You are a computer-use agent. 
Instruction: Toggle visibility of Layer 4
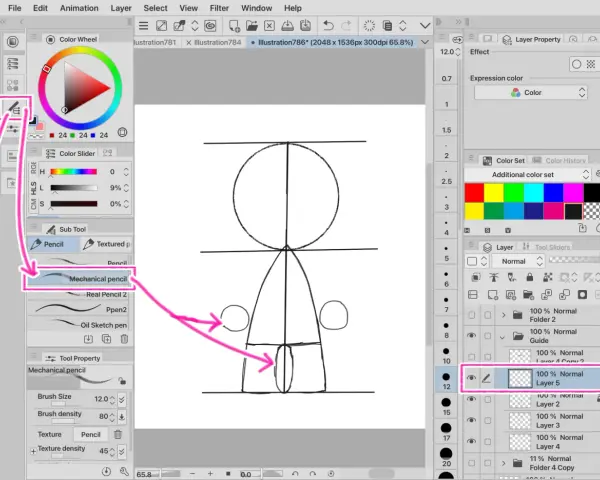tap(471, 441)
